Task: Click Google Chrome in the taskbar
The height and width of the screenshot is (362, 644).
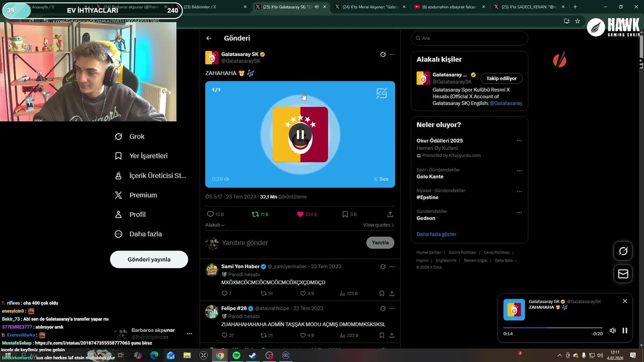Action: 220,355
